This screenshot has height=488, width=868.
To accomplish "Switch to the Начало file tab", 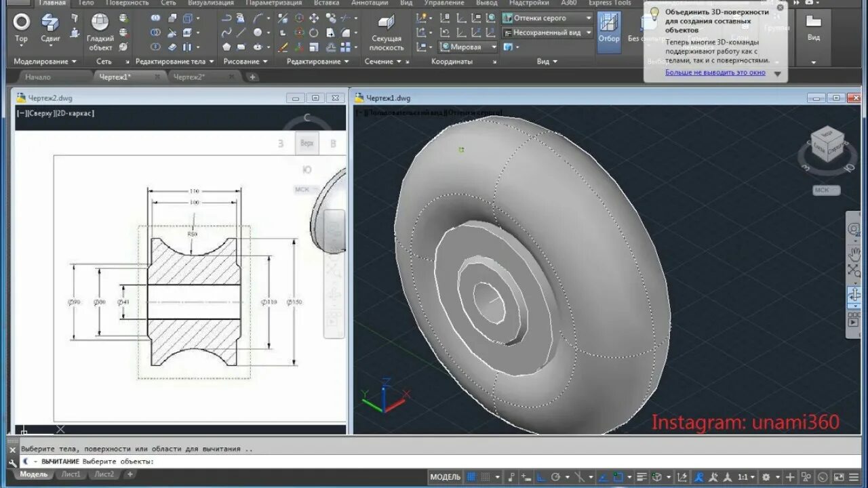I will (38, 77).
